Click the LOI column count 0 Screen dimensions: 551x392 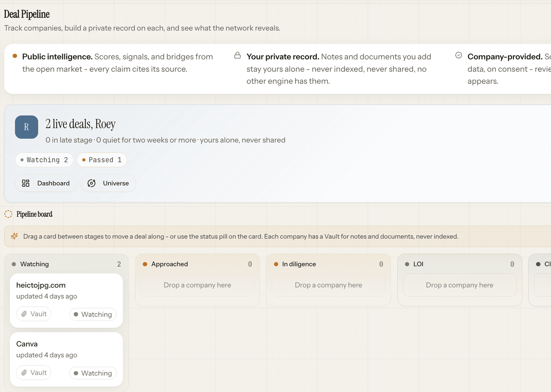[x=512, y=264]
